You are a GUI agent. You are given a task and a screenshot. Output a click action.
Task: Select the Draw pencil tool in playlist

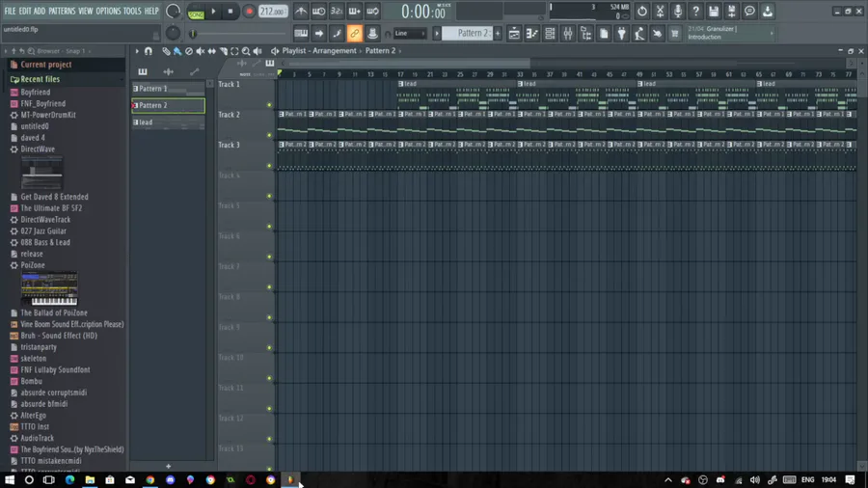coord(166,51)
